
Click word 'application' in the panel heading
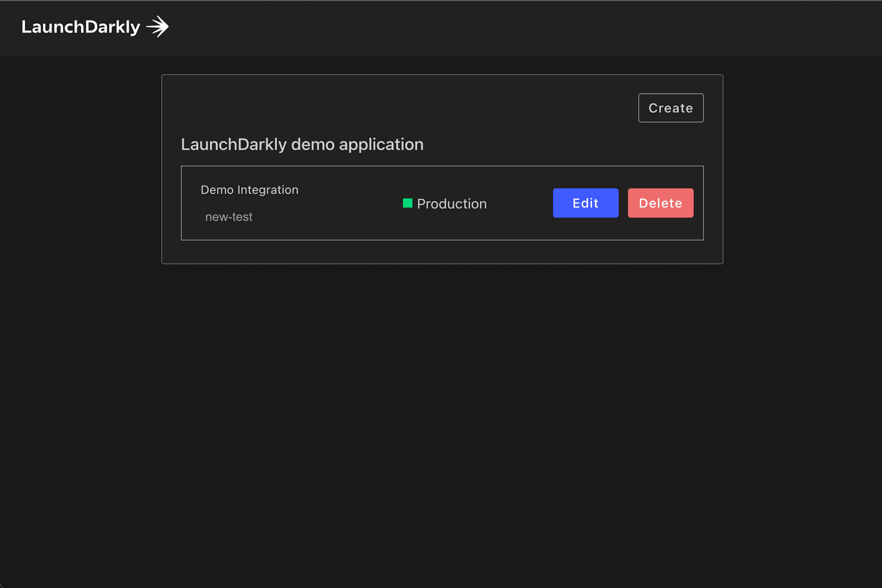pyautogui.click(x=381, y=144)
